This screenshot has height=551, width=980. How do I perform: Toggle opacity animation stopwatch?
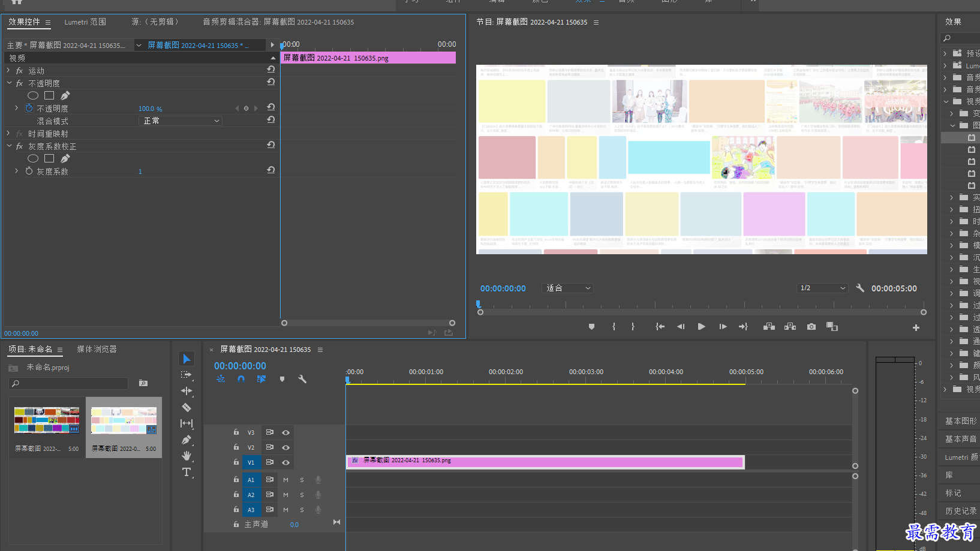[29, 108]
